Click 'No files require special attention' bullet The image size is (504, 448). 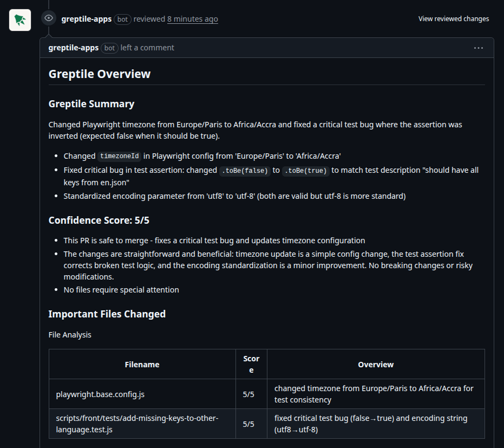click(121, 290)
